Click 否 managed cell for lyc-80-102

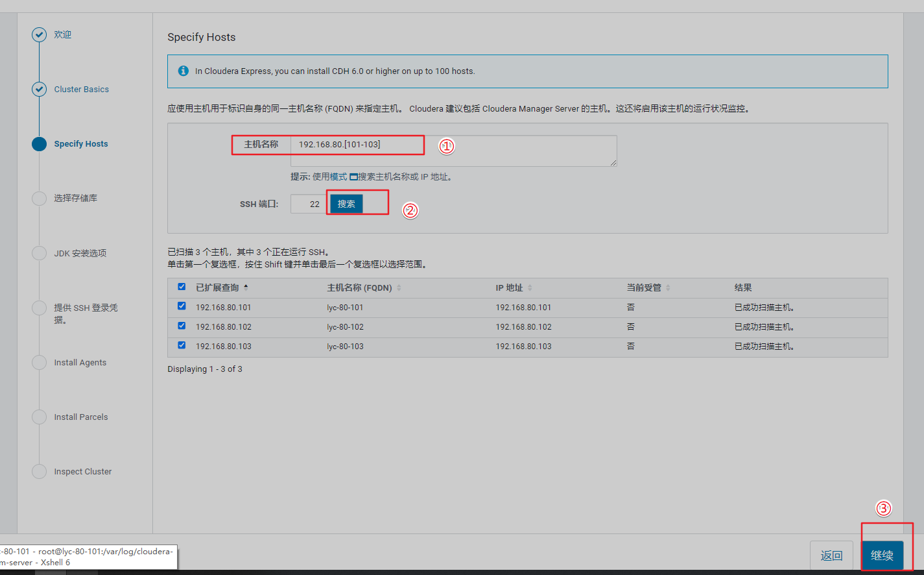pos(630,326)
